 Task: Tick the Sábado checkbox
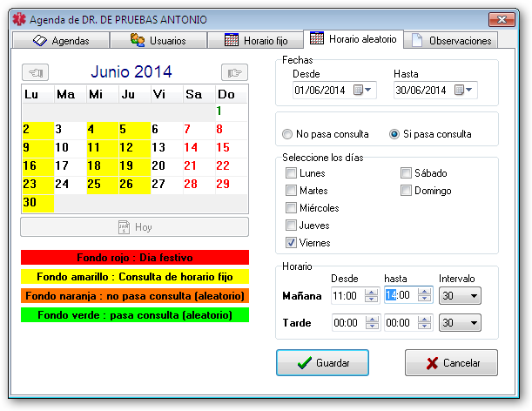tap(407, 173)
